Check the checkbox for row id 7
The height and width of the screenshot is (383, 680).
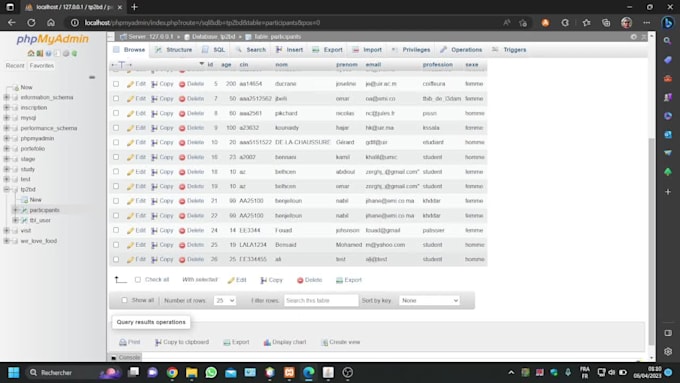(x=116, y=98)
